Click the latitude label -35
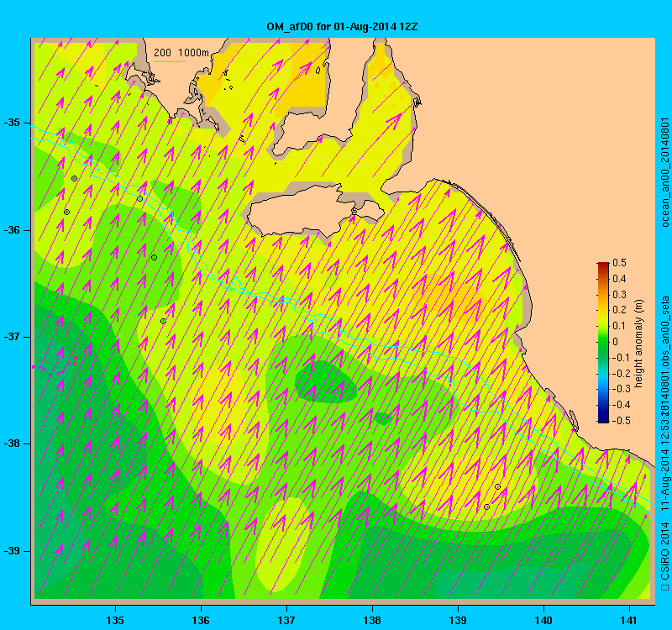Screen dimensions: 672x630 click(x=12, y=123)
